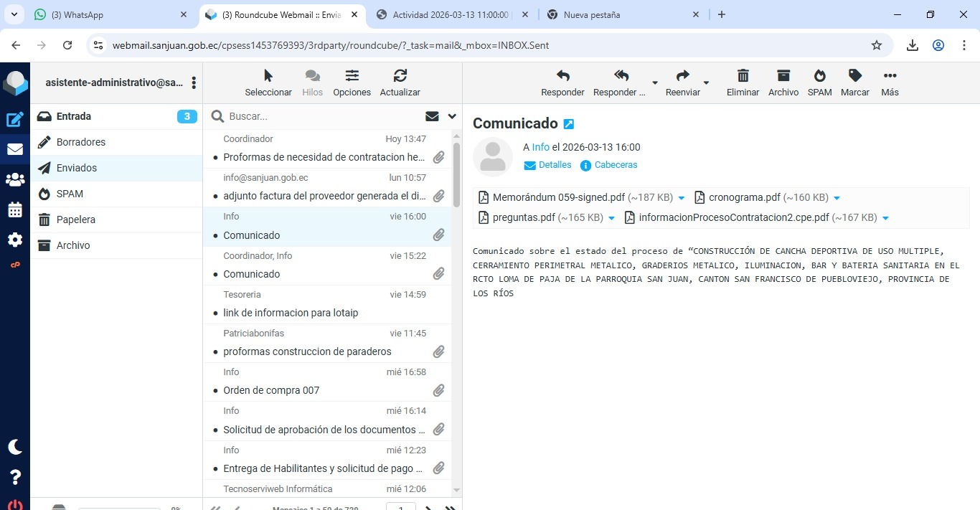Open the Calendar icon in sidebar
Viewport: 980px width, 510px height.
click(15, 210)
